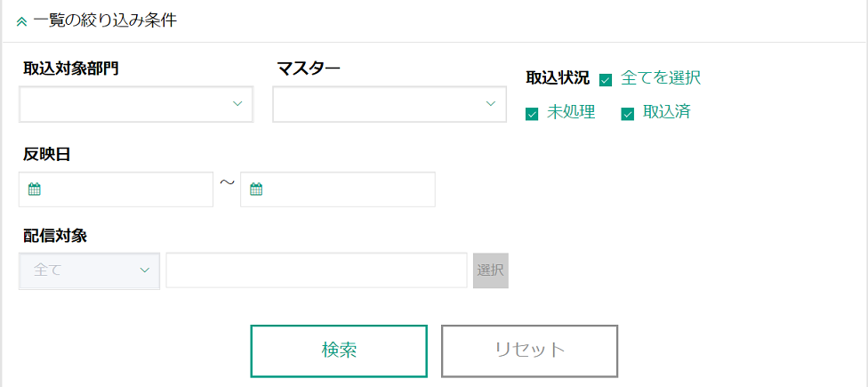Open the マスター dropdown
Screen dimensions: 868x387
coord(382,104)
